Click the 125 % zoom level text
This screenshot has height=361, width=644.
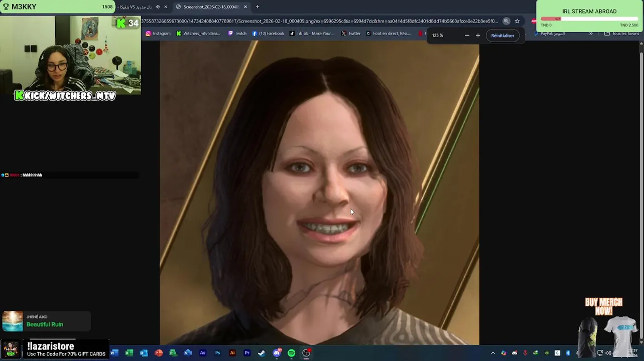click(x=438, y=36)
